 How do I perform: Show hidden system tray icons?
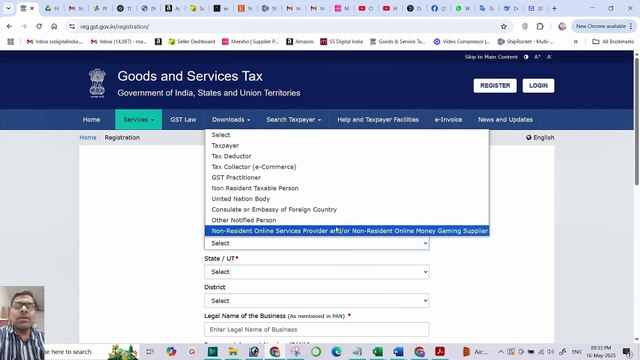coord(500,351)
